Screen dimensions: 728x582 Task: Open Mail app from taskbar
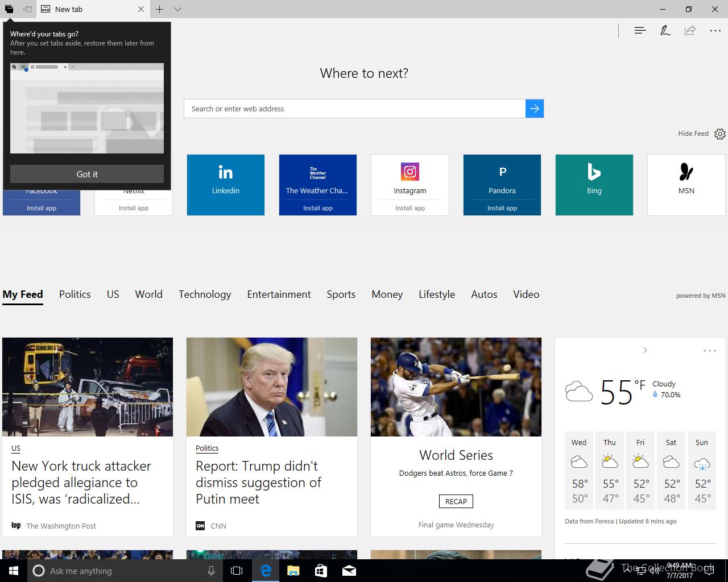(x=349, y=571)
